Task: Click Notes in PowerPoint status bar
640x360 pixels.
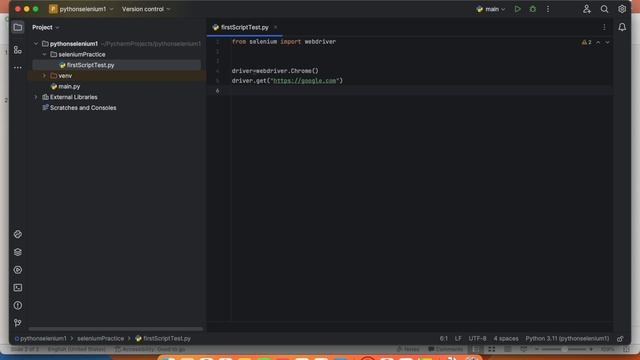Action: click(408, 349)
